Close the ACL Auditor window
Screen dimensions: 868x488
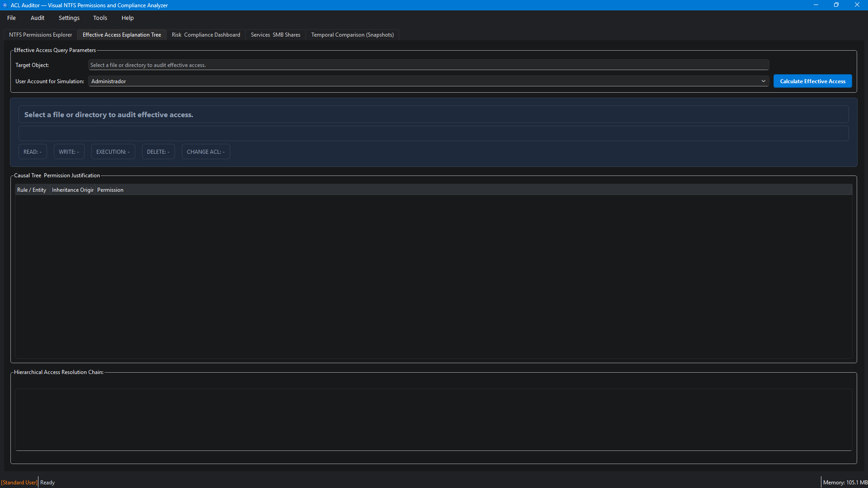[x=857, y=5]
